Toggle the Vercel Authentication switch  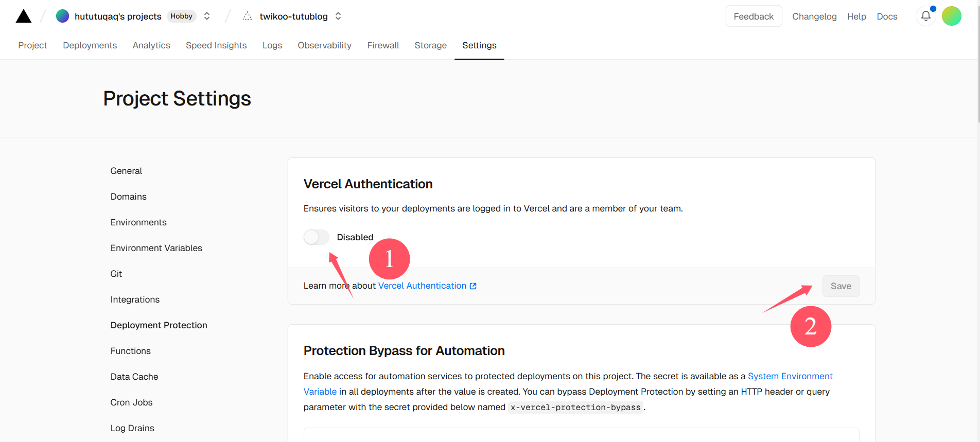coord(316,237)
